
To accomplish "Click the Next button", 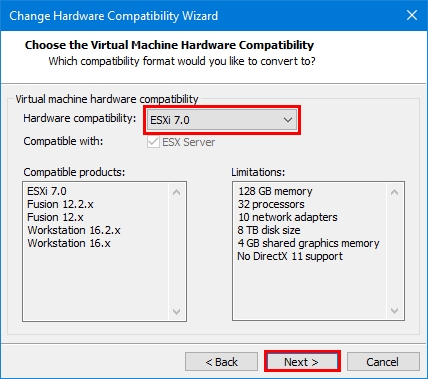I will click(301, 362).
